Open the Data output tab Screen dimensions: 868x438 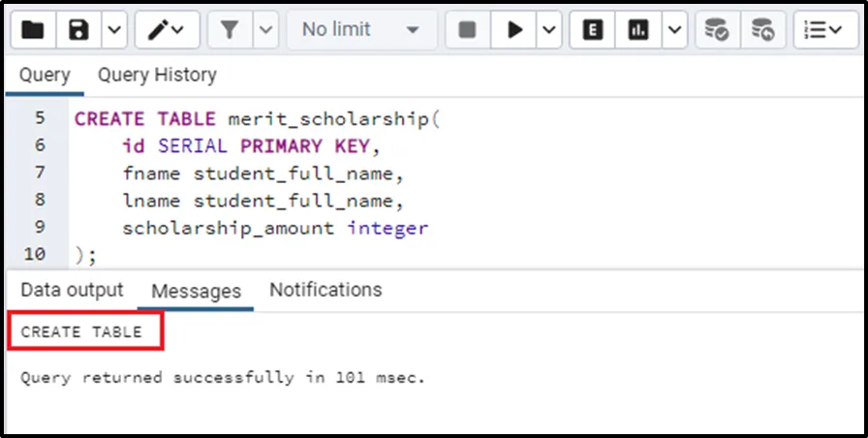coord(73,290)
